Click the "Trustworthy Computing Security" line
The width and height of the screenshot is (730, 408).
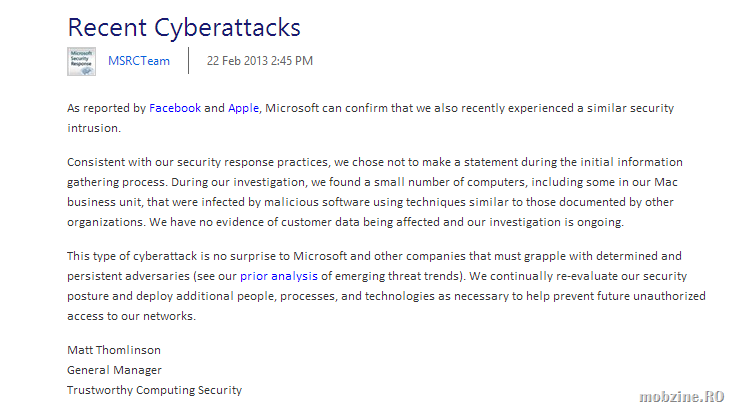click(154, 390)
